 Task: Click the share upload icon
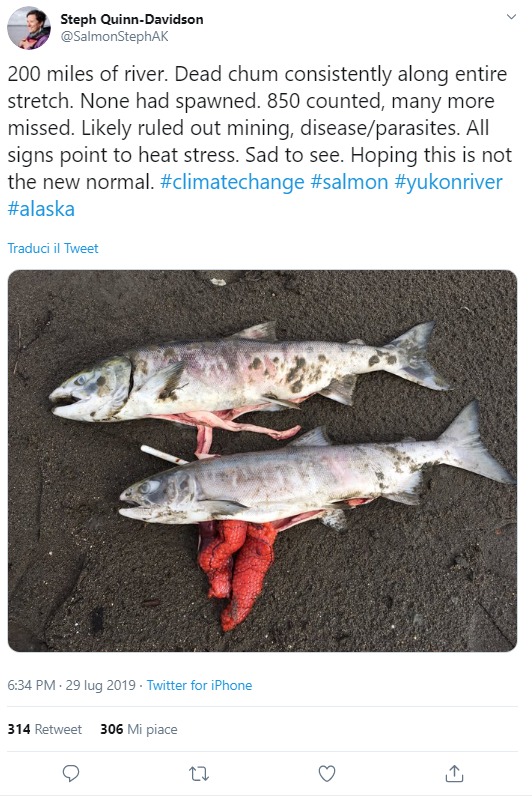(454, 773)
